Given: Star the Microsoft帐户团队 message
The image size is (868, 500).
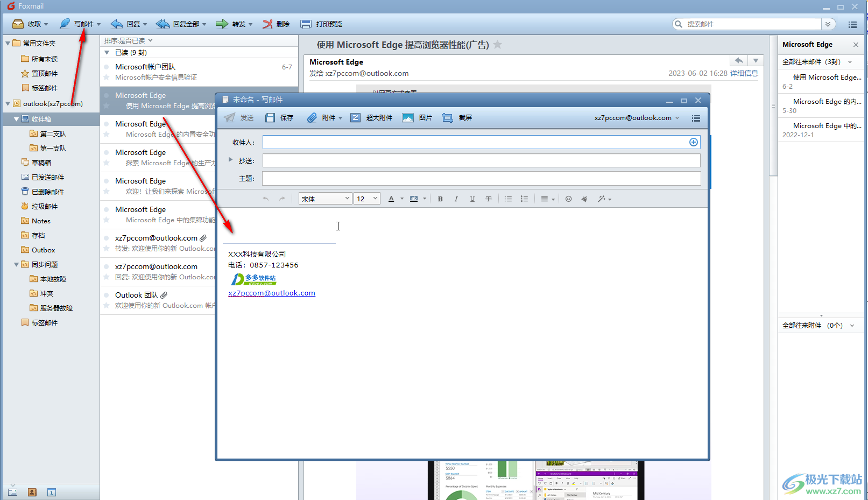Looking at the screenshot, I should pyautogui.click(x=107, y=78).
